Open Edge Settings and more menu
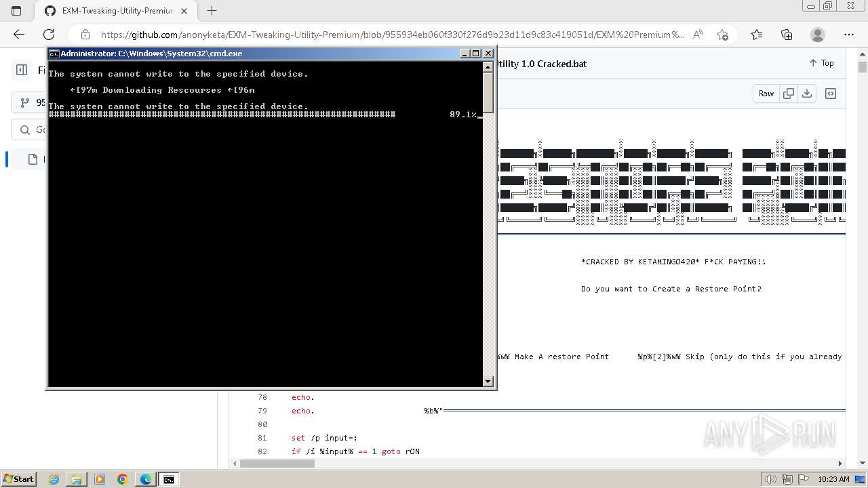868x488 pixels. [849, 35]
